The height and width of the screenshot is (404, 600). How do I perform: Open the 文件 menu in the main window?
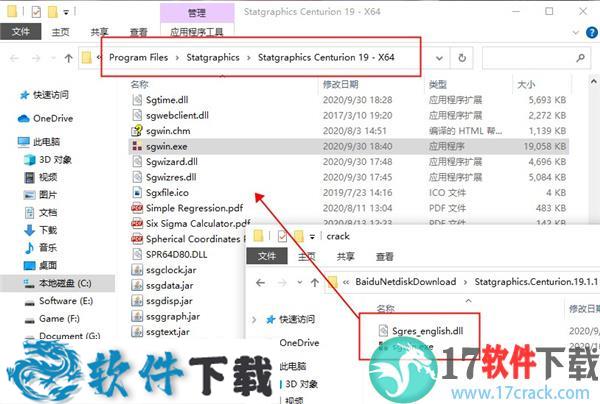pos(21,32)
